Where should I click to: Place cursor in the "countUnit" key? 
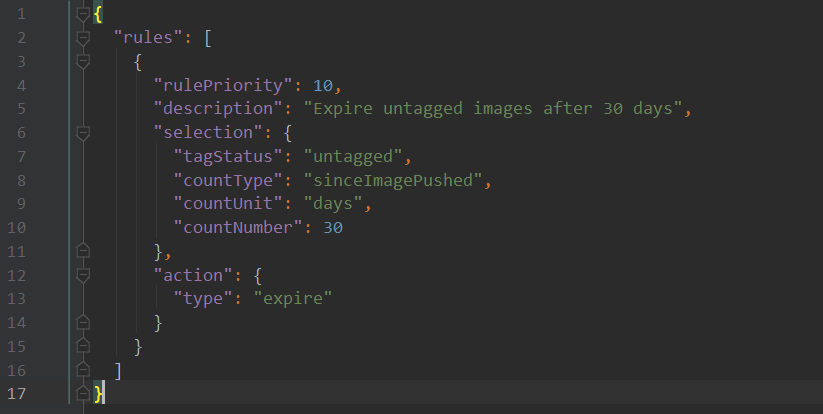click(x=228, y=204)
